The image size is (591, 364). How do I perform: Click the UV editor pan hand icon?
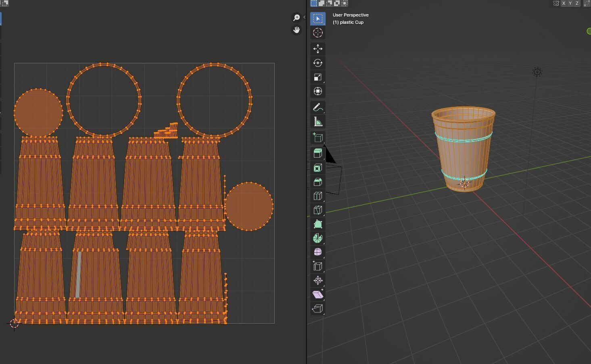297,30
